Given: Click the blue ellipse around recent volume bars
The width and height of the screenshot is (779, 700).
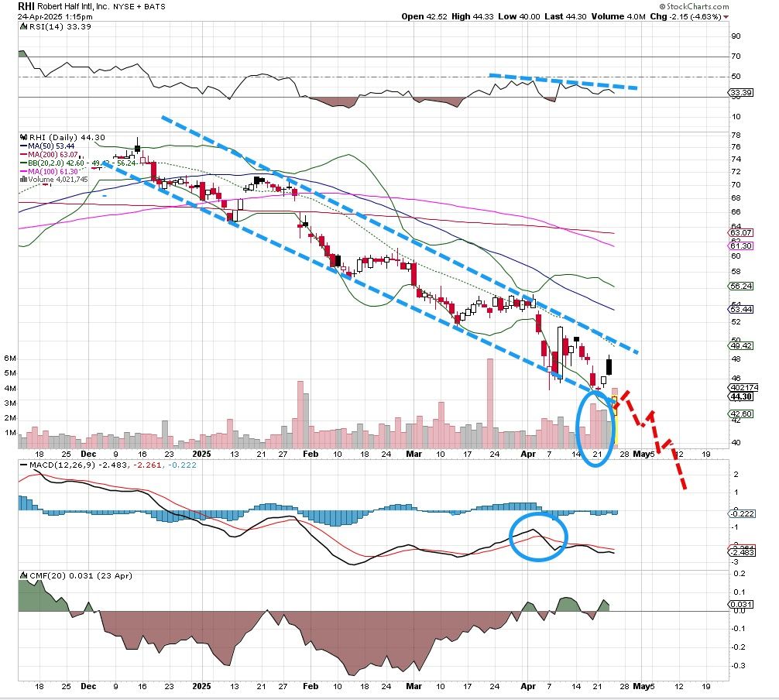Looking at the screenshot, I should click(x=595, y=428).
